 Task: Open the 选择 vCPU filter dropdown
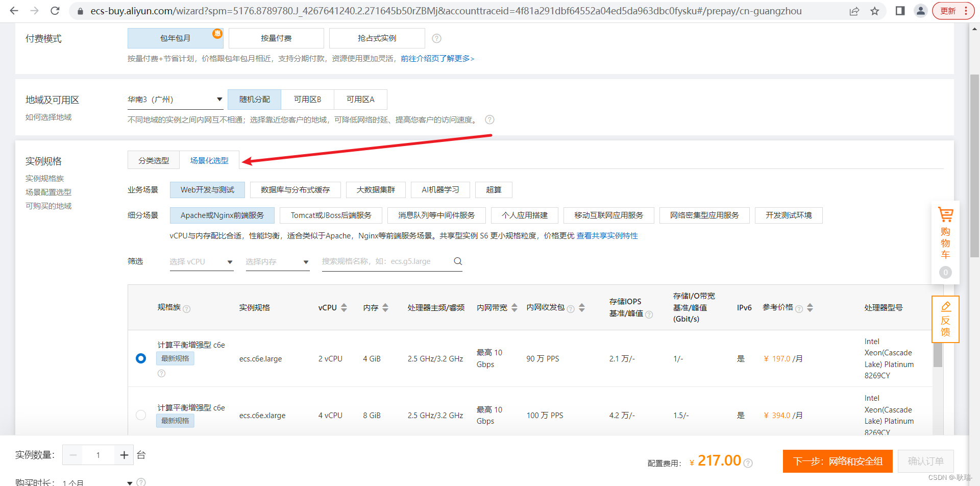[202, 261]
